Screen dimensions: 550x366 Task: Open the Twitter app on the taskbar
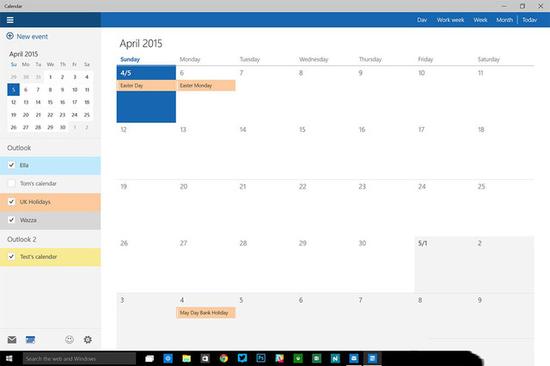pos(242,358)
